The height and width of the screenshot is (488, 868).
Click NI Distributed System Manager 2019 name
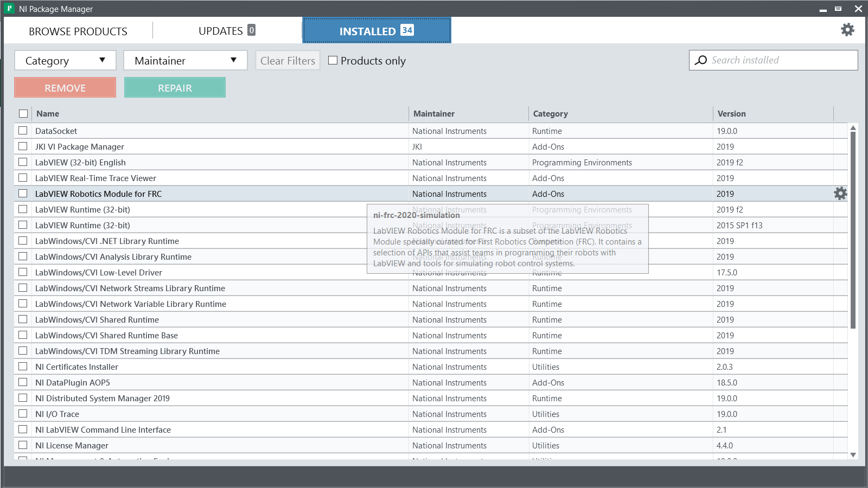click(103, 399)
